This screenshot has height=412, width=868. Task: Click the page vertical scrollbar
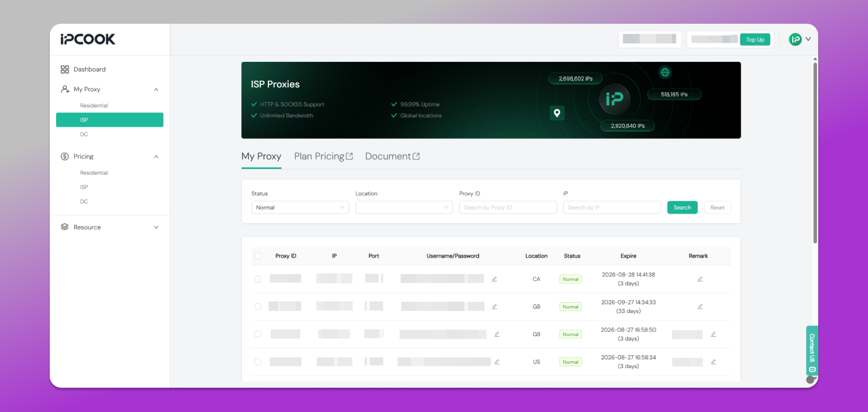(815, 153)
